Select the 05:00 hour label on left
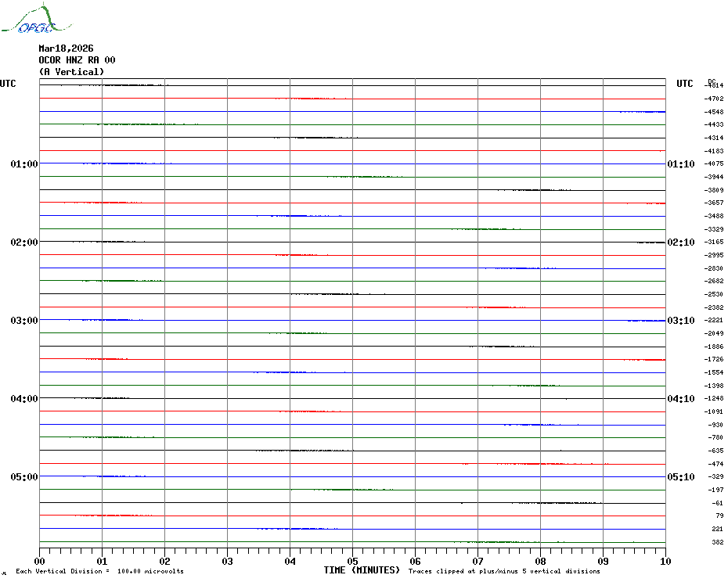 [24, 477]
